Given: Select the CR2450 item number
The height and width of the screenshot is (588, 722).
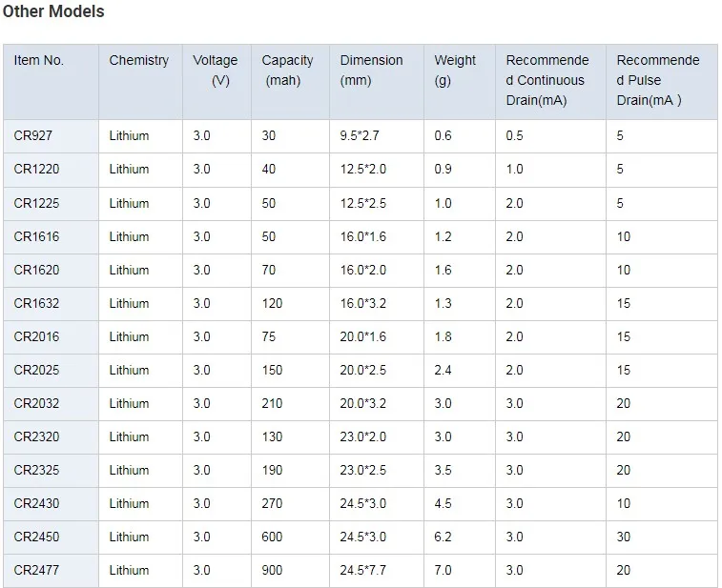Looking at the screenshot, I should [36, 537].
